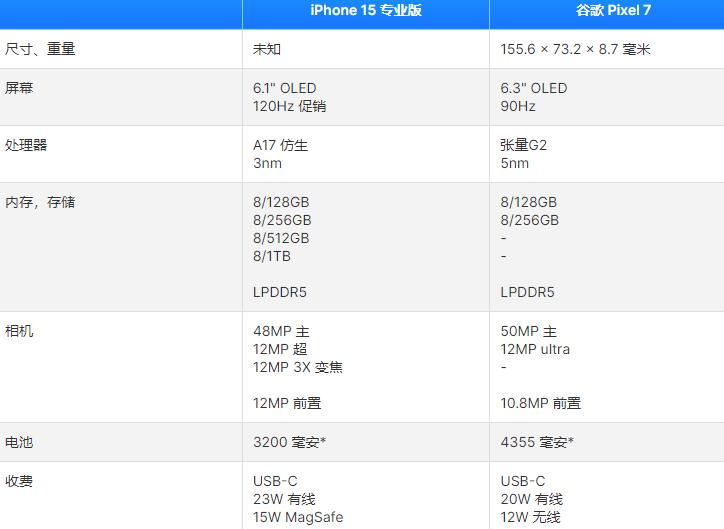Click the 12MP 前置 front camera text
724x529 pixels.
pos(287,403)
